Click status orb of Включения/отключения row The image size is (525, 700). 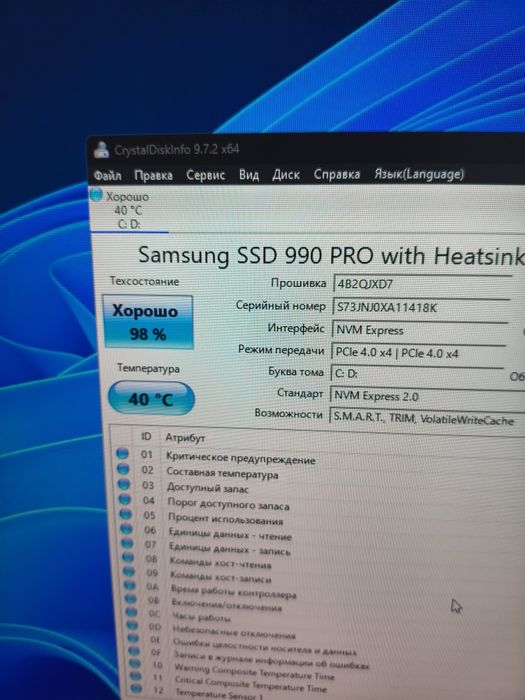click(130, 599)
